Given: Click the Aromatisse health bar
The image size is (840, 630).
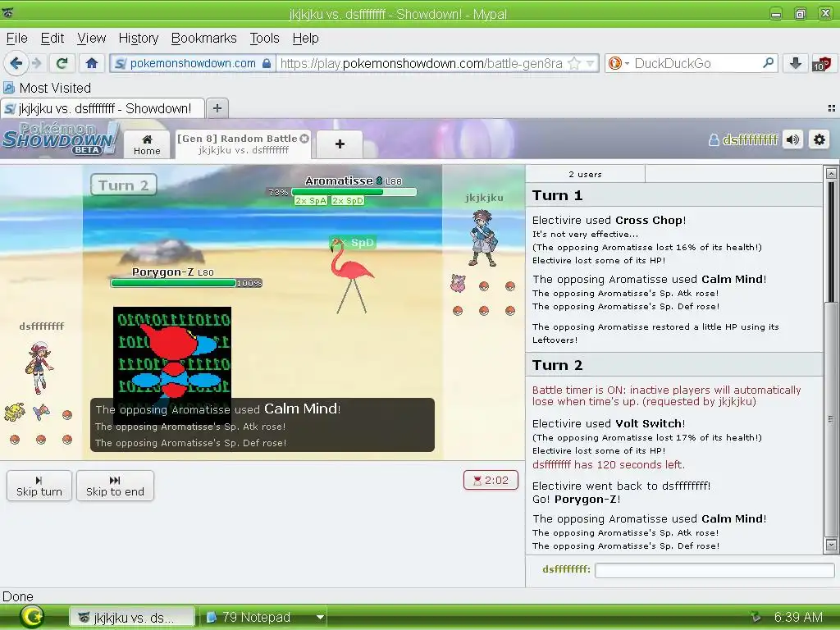Looking at the screenshot, I should [x=354, y=192].
